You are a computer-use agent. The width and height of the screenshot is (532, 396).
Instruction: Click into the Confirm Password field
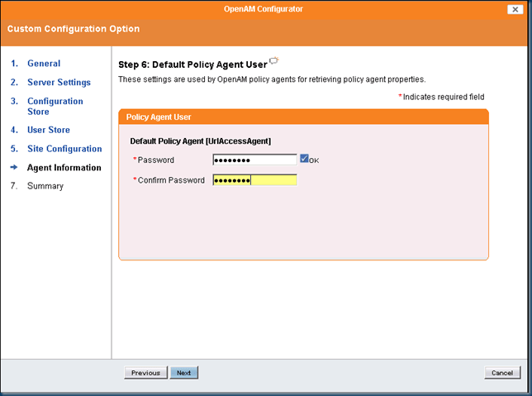click(x=254, y=179)
